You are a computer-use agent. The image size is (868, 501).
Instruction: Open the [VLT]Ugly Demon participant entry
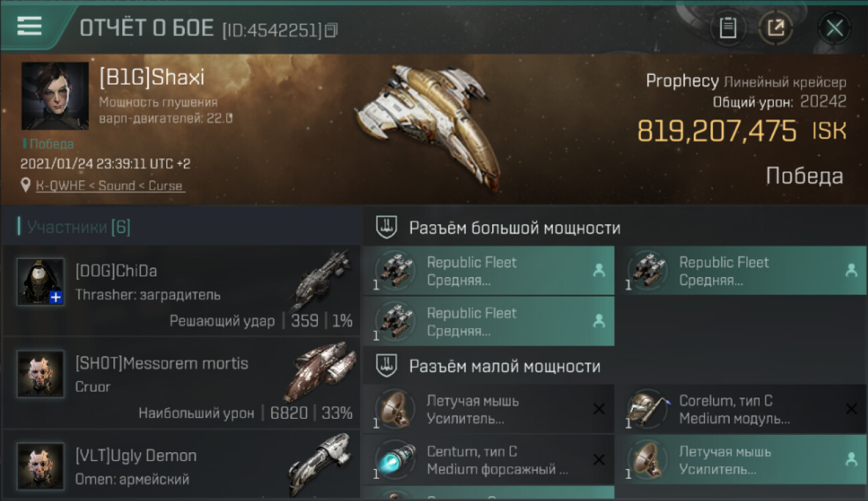click(181, 464)
